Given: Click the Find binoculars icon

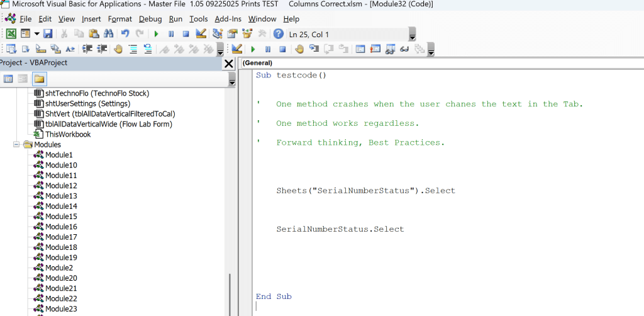Looking at the screenshot, I should pyautogui.click(x=108, y=33).
